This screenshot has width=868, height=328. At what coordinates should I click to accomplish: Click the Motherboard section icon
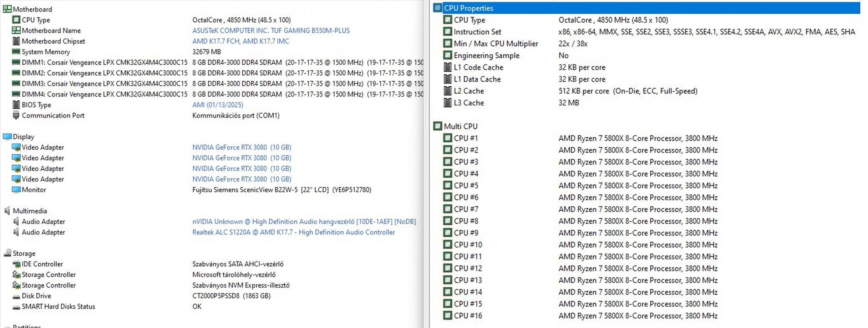tap(7, 9)
